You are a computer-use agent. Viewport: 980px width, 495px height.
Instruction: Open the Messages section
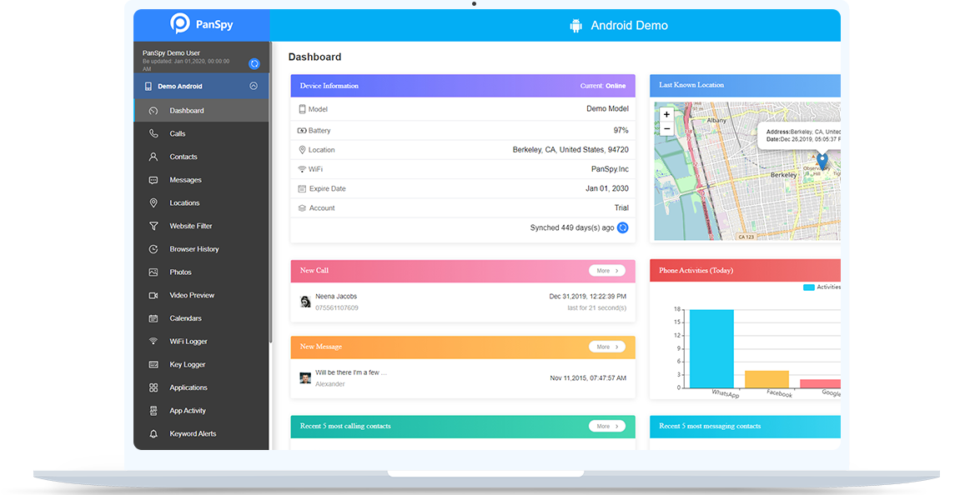coord(201,180)
